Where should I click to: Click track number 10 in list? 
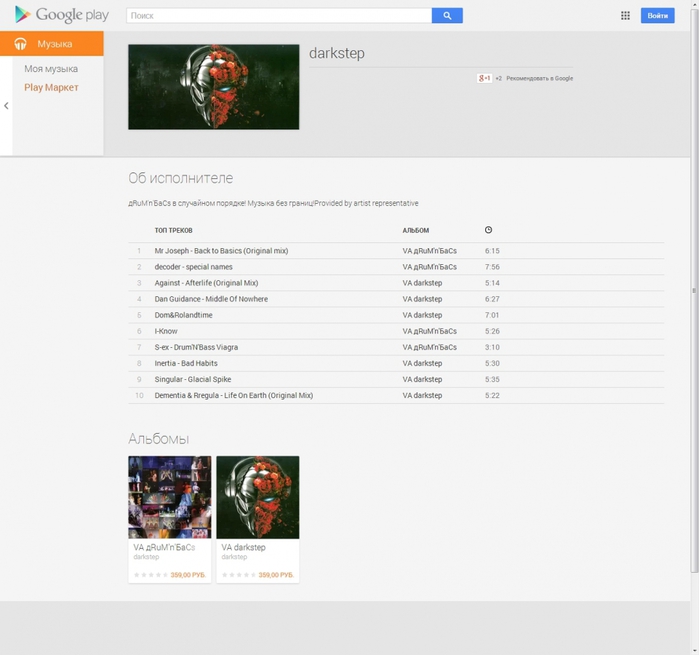[x=139, y=395]
